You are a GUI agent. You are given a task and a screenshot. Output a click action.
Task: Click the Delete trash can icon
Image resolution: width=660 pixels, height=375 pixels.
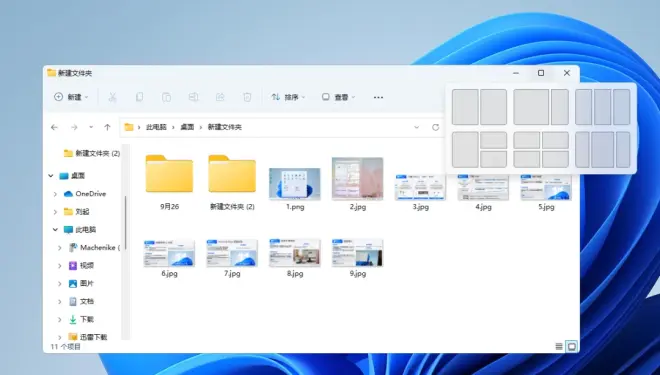[x=247, y=97]
